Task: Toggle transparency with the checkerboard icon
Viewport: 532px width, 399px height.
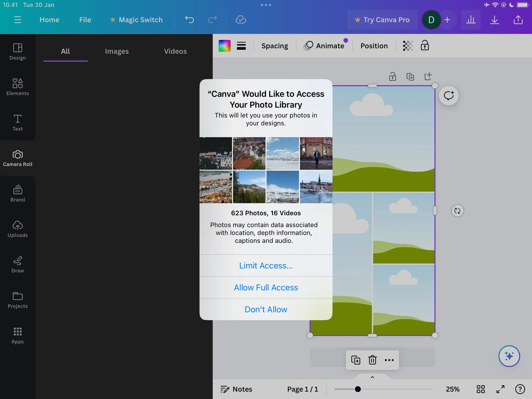Action: click(x=408, y=46)
